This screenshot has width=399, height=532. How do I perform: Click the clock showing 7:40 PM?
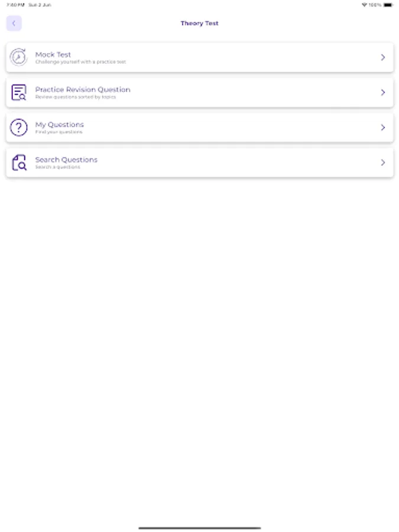click(x=11, y=5)
